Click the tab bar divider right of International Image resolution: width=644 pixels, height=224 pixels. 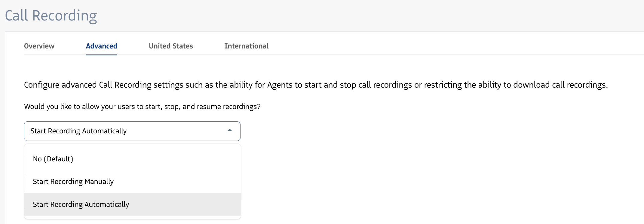451,55
